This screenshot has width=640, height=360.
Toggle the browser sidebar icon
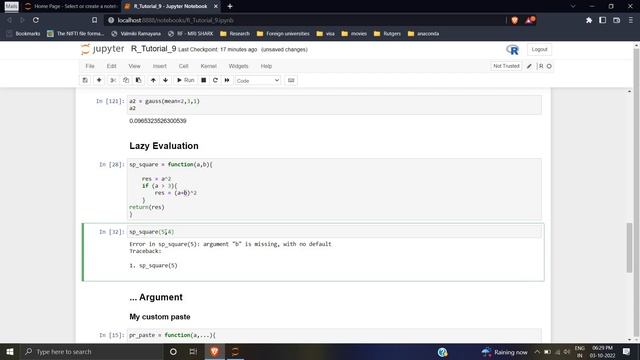[x=602, y=20]
